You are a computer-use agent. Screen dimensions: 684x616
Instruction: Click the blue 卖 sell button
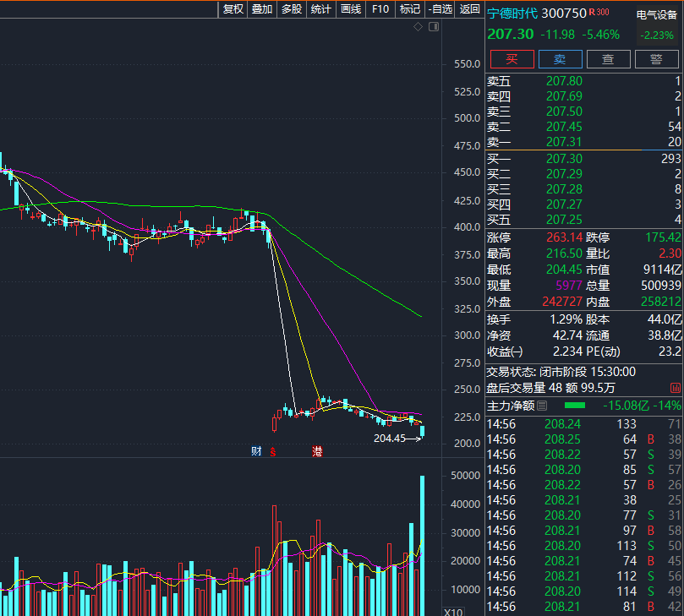coord(560,59)
